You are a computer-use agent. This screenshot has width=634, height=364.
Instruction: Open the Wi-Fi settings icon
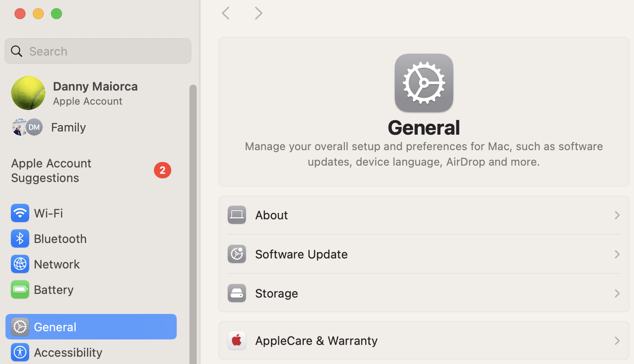[x=20, y=213]
